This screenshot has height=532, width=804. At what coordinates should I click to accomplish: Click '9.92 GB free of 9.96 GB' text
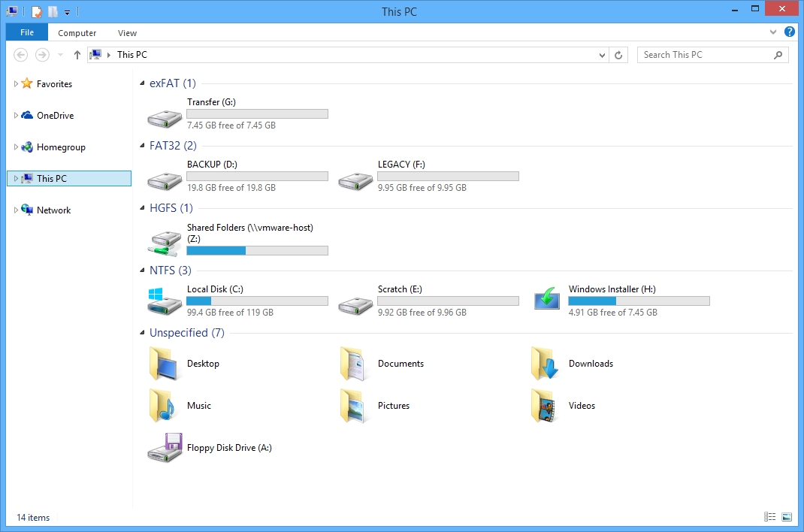(x=422, y=312)
